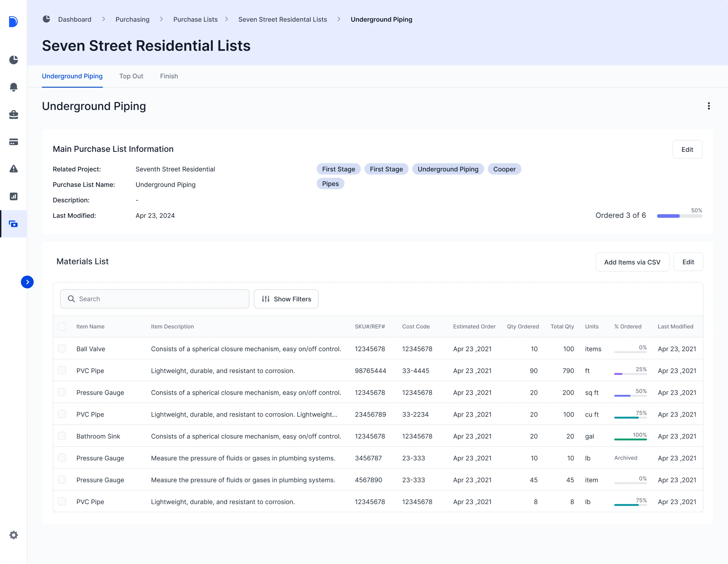The width and height of the screenshot is (728, 564).
Task: Open the notifications bell in sidebar
Action: tap(13, 87)
